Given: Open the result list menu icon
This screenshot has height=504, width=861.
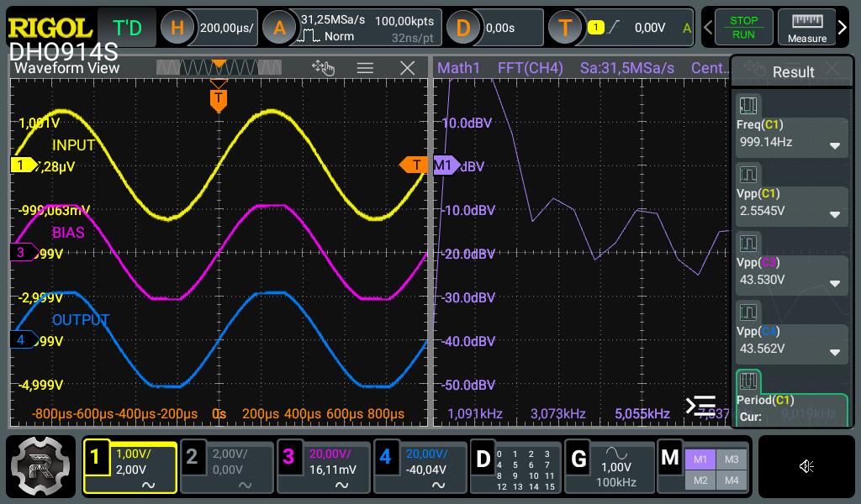Looking at the screenshot, I should tap(700, 406).
